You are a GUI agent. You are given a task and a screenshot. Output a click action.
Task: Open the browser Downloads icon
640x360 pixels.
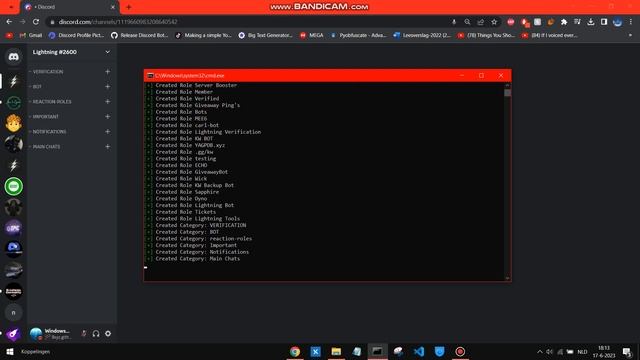591,22
